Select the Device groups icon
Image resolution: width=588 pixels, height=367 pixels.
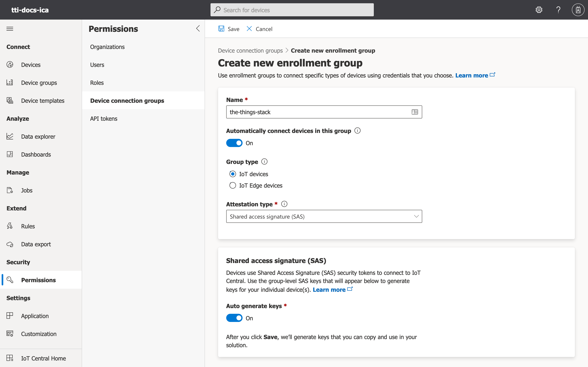pyautogui.click(x=10, y=83)
